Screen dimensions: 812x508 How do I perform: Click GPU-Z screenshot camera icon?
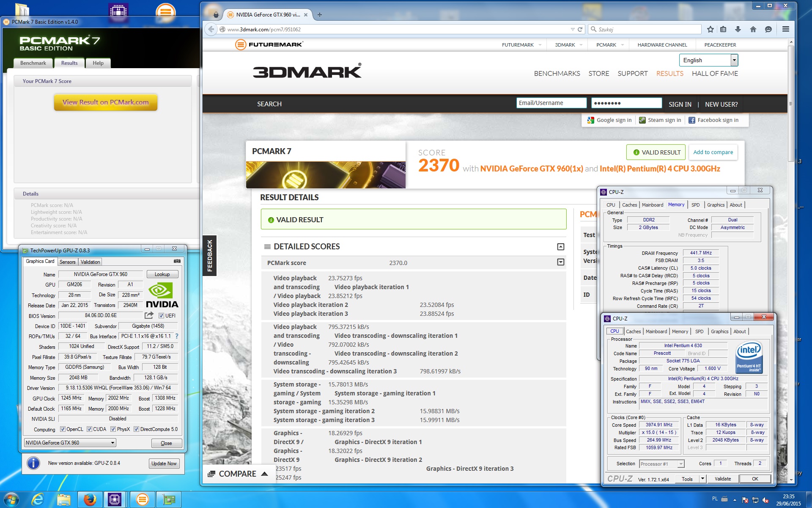click(x=177, y=261)
